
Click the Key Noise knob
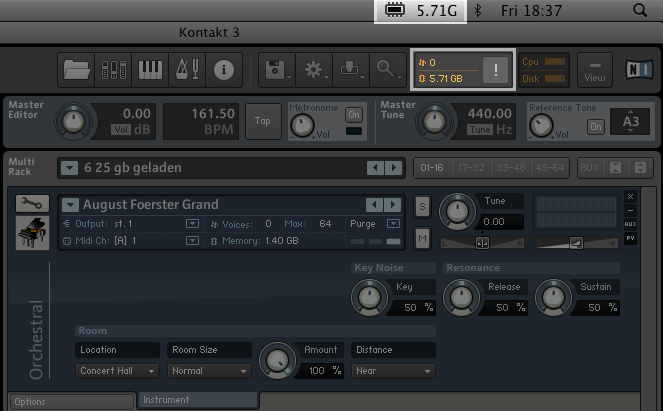click(x=369, y=298)
